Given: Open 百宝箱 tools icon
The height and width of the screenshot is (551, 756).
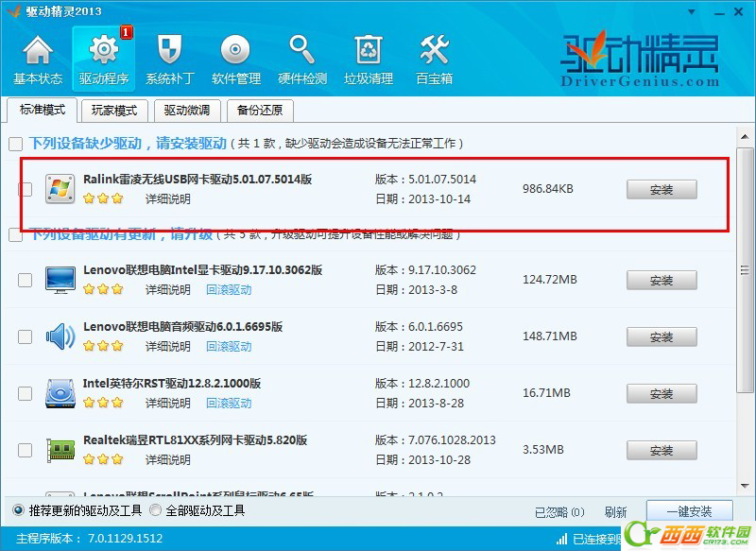Looking at the screenshot, I should coord(434,50).
